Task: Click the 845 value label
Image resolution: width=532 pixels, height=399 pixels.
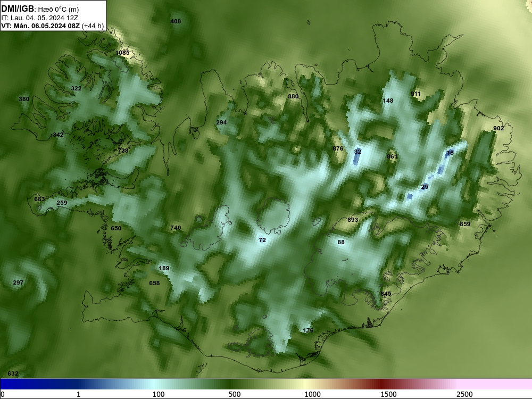Action: (x=386, y=294)
